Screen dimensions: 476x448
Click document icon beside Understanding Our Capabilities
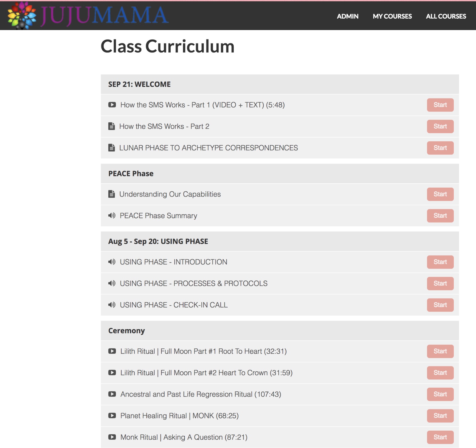pyautogui.click(x=112, y=194)
